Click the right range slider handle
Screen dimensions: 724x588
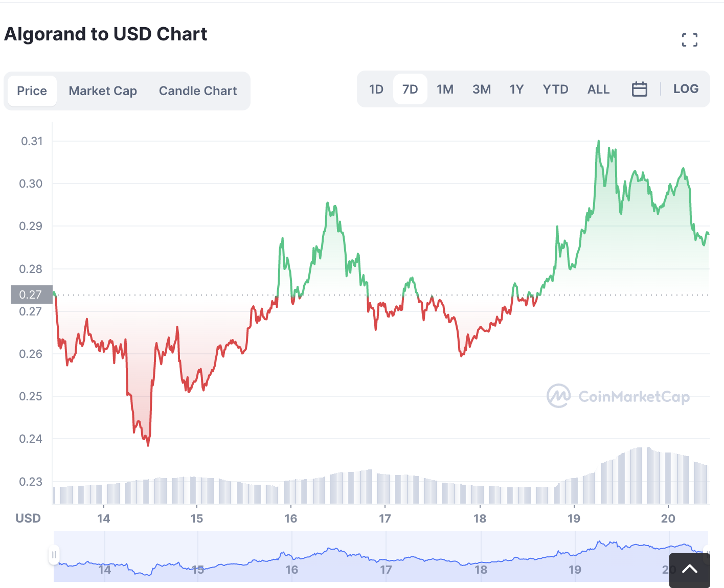click(707, 552)
